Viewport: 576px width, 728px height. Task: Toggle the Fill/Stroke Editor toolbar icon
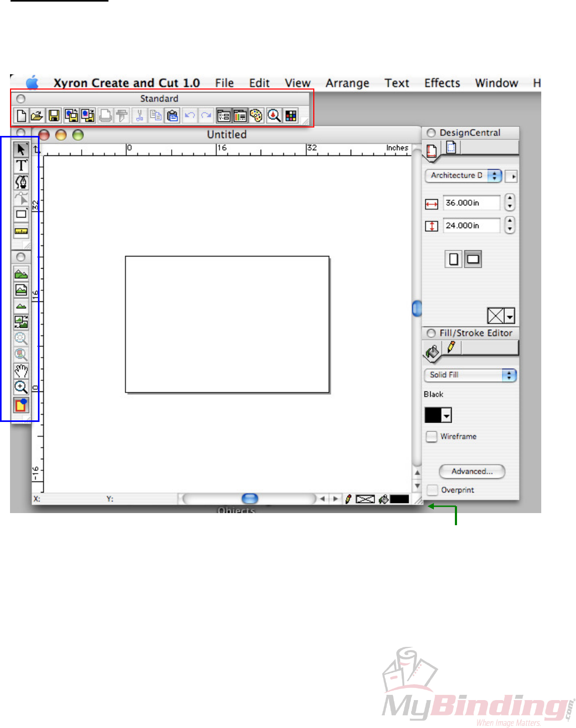click(240, 115)
